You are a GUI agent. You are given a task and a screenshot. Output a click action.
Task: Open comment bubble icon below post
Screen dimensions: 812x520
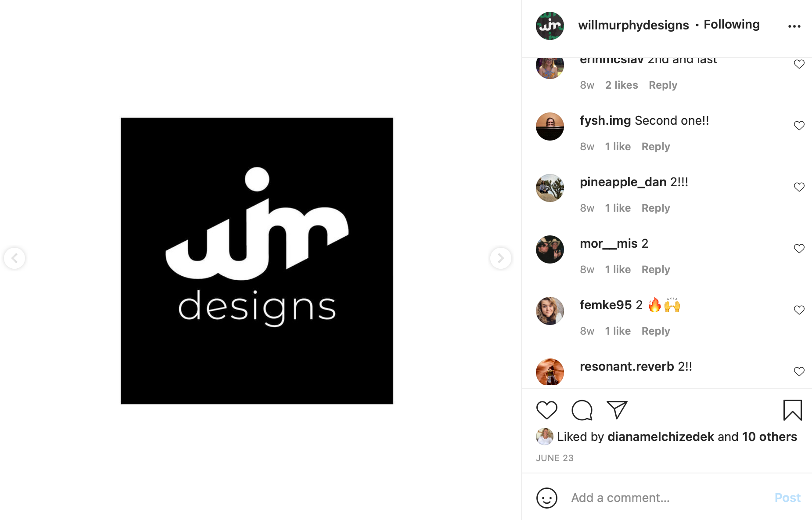pos(582,410)
